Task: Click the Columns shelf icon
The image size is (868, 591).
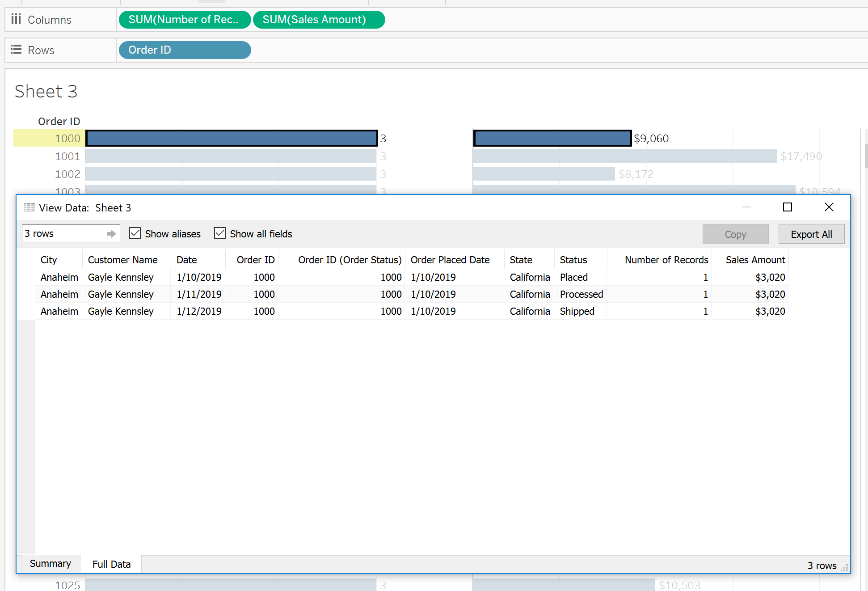Action: click(16, 19)
